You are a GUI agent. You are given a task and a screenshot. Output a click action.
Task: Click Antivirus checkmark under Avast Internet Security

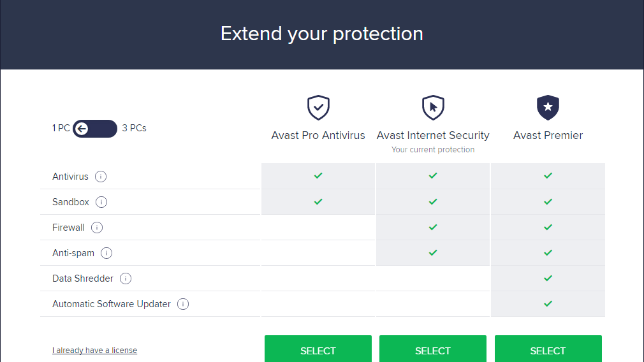coord(433,176)
